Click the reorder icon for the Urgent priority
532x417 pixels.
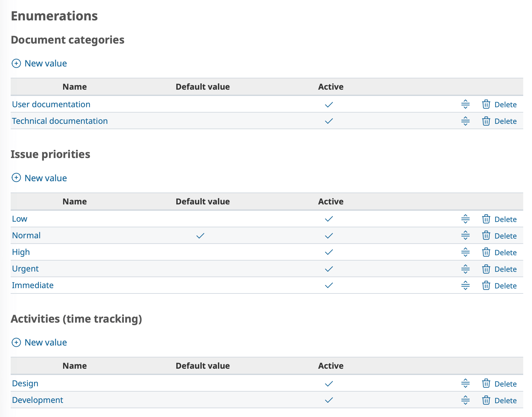465,269
